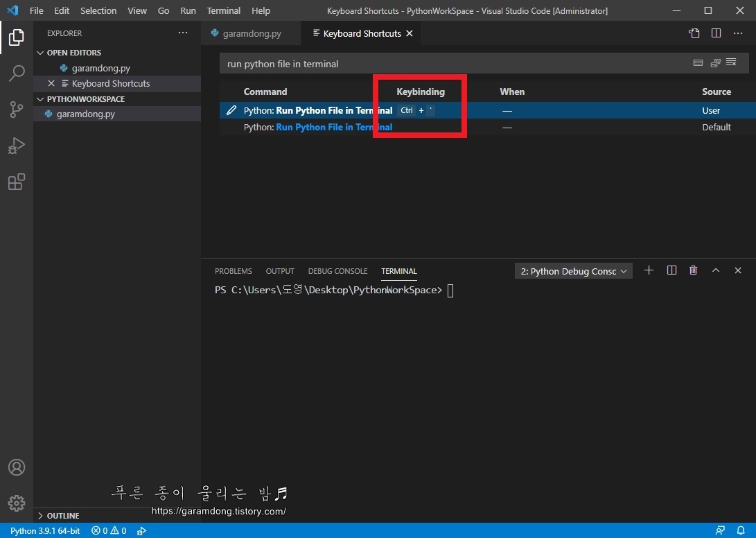
Task: Open the Source Control view
Action: click(17, 110)
